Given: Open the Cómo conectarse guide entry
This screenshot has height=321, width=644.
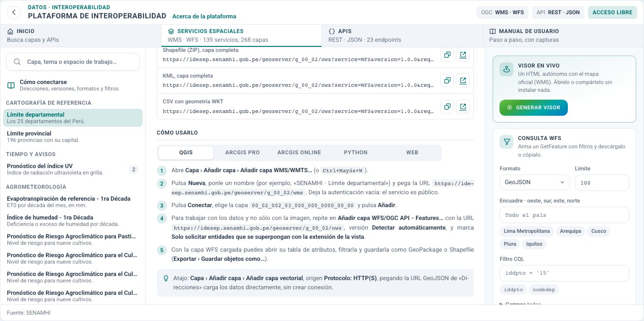Looking at the screenshot, I should (x=73, y=85).
